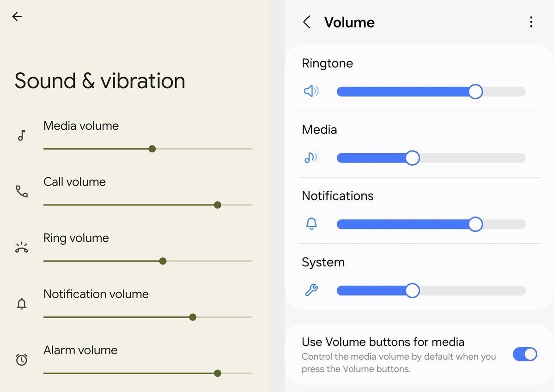Click the Media slider knob in Volume panel
This screenshot has width=554, height=392.
pos(412,158)
